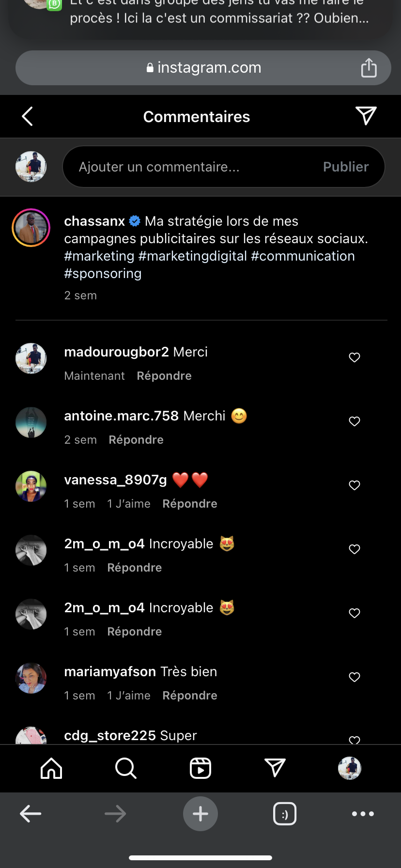Like madourougbor2's Merci comment
Screen dimensions: 401x868
pyautogui.click(x=355, y=357)
